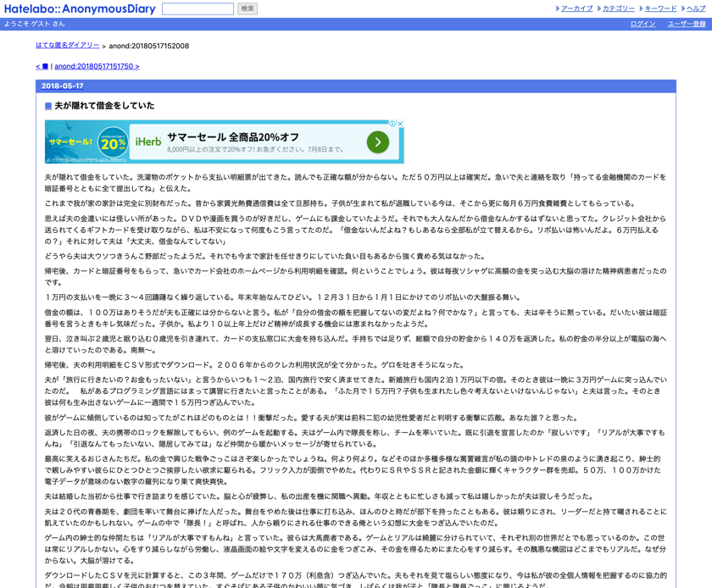The width and height of the screenshot is (712, 588).
Task: Click the 20% OFF badge in ad
Action: [x=113, y=142]
